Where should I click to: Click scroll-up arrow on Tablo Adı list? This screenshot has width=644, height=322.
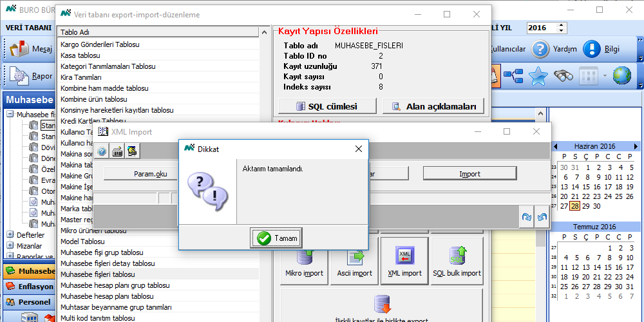pyautogui.click(x=264, y=32)
